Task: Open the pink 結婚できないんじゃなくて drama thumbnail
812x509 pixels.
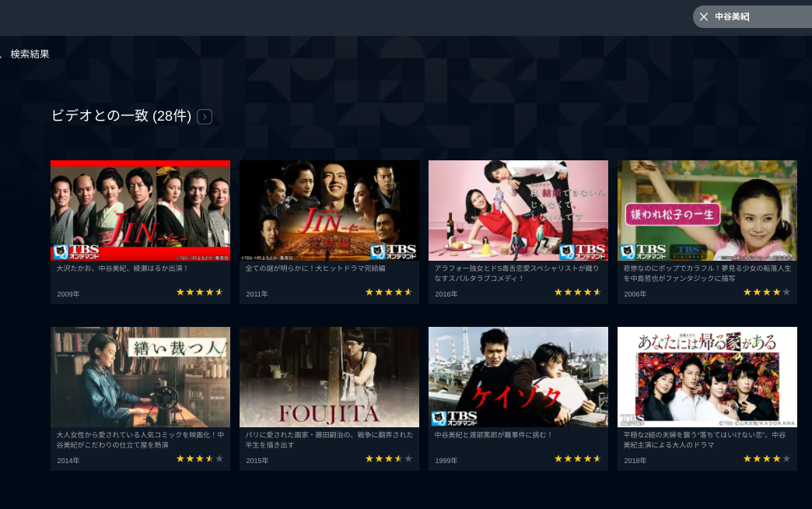Action: pos(518,210)
